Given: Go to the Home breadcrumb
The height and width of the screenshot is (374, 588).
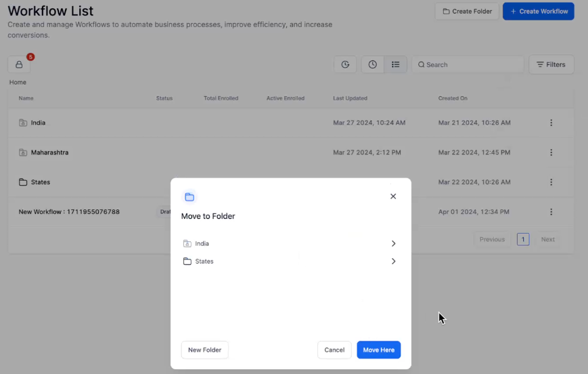Looking at the screenshot, I should (x=18, y=82).
